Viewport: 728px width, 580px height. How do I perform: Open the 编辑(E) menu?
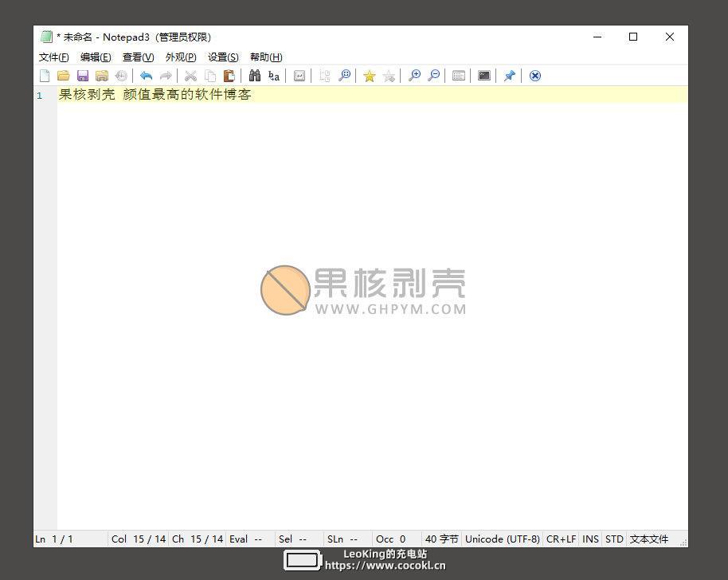96,57
